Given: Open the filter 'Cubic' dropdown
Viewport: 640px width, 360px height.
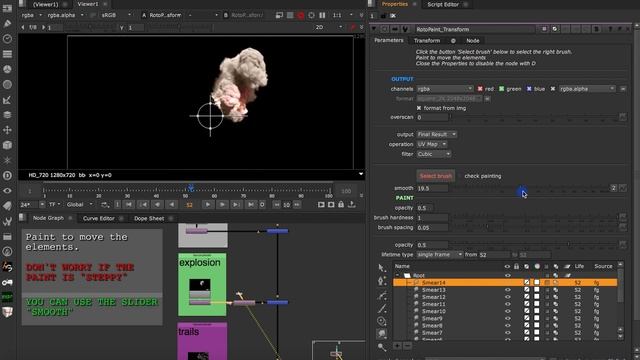Looking at the screenshot, I should click(x=433, y=154).
